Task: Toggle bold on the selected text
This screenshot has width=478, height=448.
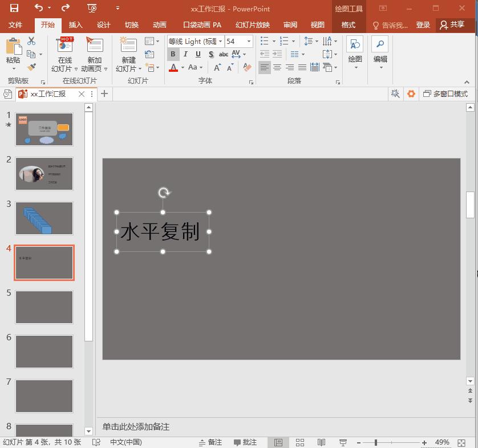Action: click(x=173, y=54)
